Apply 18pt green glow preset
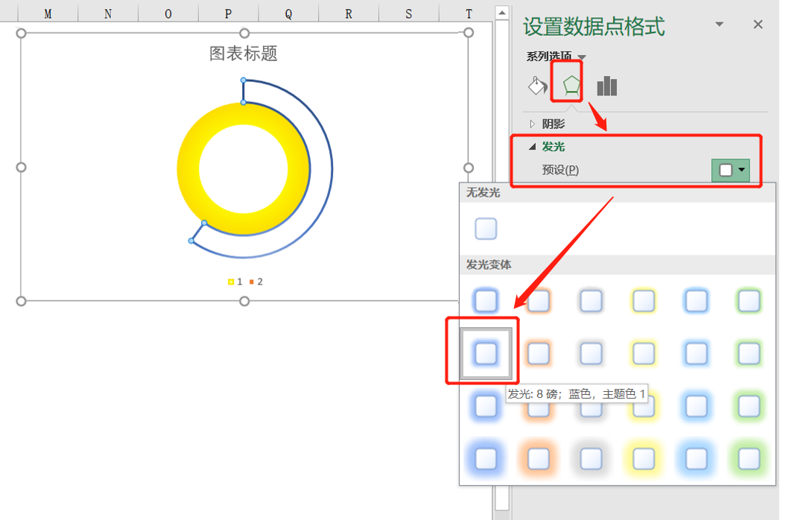812x520 pixels. coord(749,458)
